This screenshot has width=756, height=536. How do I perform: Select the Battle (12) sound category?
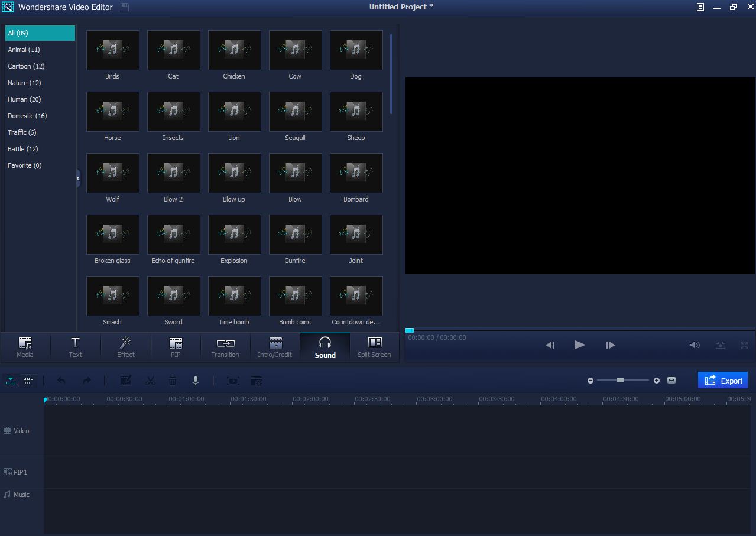(22, 149)
